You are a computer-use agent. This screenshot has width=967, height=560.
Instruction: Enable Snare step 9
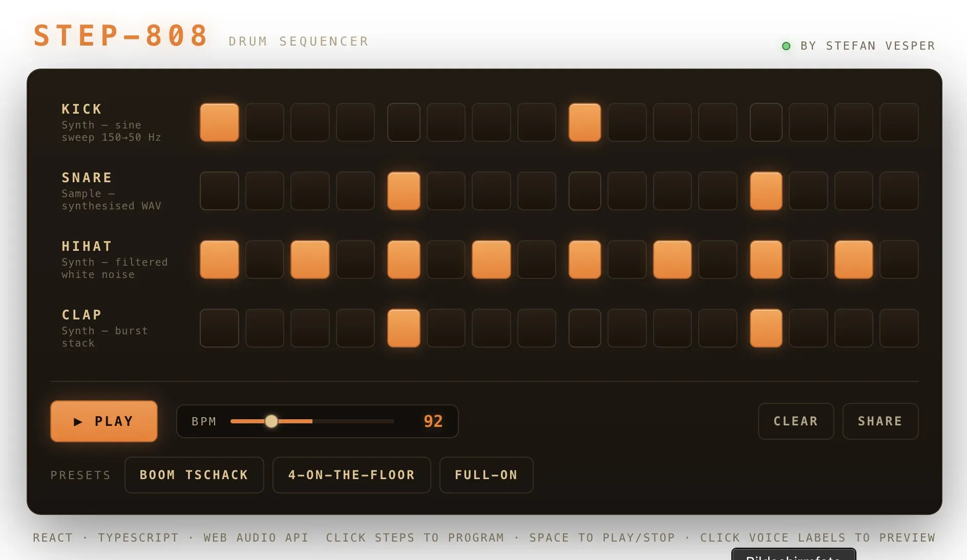pyautogui.click(x=585, y=191)
